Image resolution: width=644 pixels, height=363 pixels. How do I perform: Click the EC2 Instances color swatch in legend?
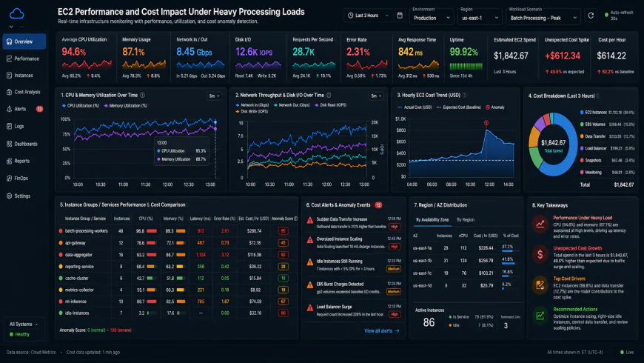(582, 112)
